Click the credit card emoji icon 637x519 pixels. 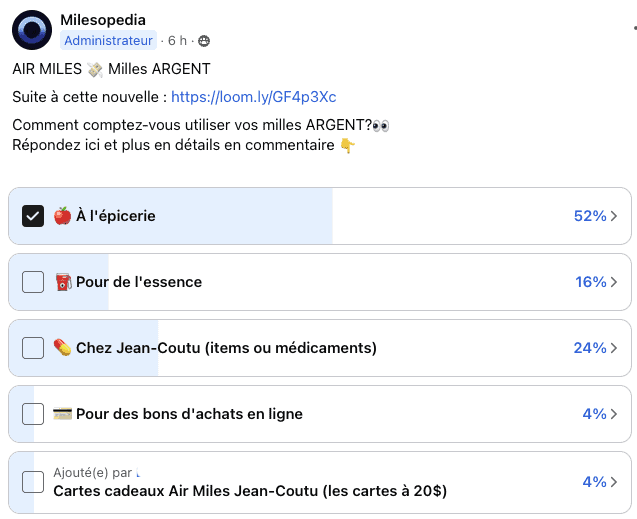click(62, 414)
